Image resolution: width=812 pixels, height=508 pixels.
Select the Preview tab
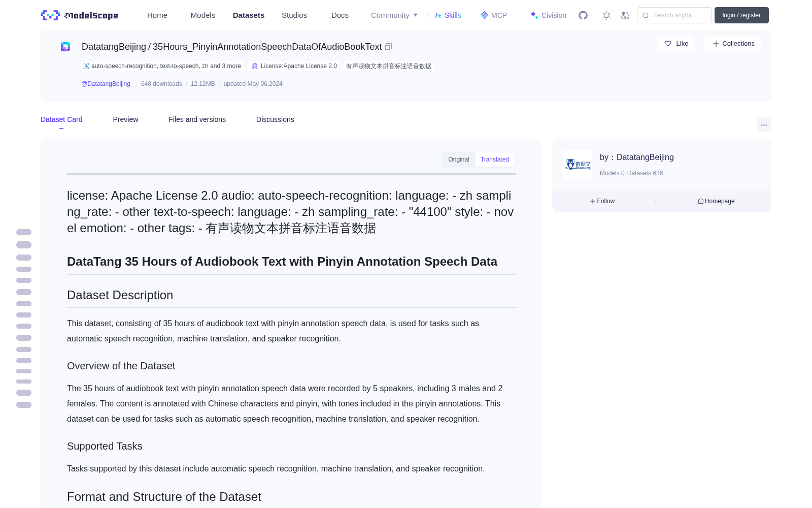(125, 119)
